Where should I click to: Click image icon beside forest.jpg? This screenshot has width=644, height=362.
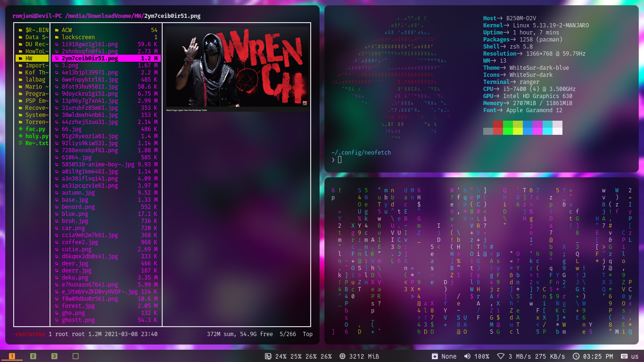(x=57, y=306)
